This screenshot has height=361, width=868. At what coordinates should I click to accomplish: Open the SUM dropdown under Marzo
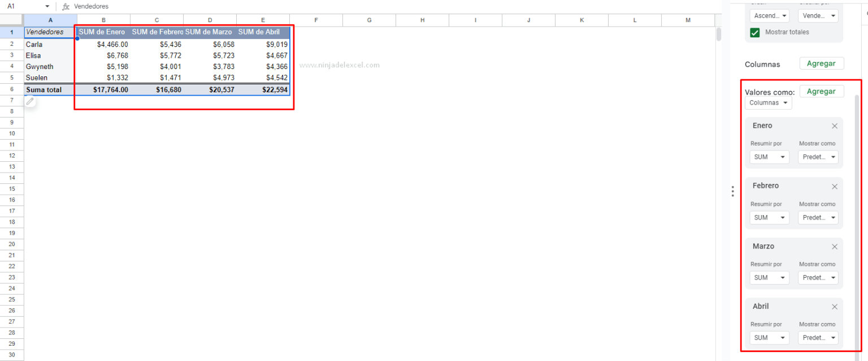click(769, 277)
